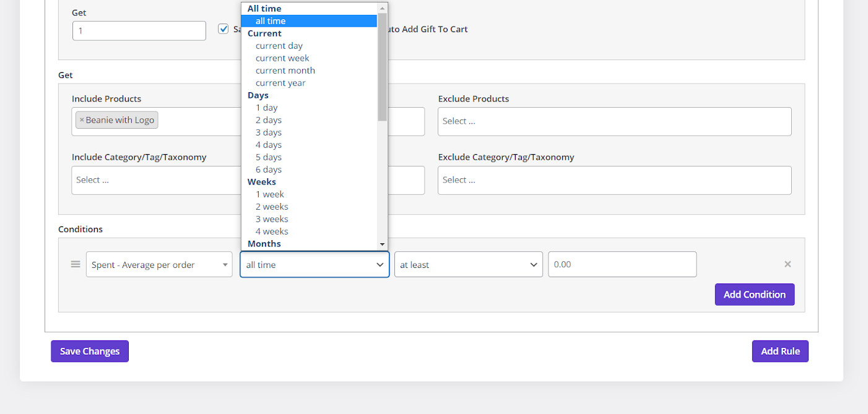Click the Save Changes button
Image resolution: width=868 pixels, height=414 pixels.
90,351
